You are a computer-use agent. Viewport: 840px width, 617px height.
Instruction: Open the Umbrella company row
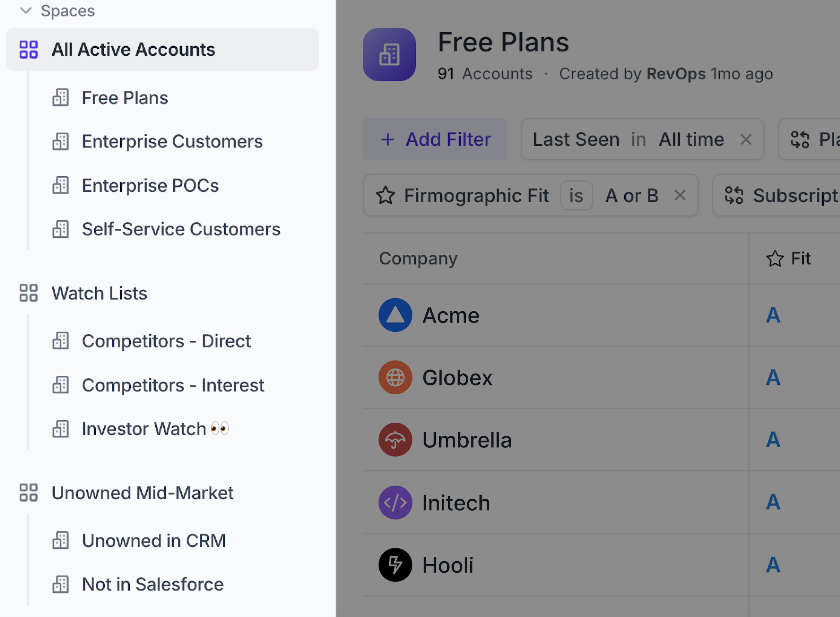click(467, 440)
